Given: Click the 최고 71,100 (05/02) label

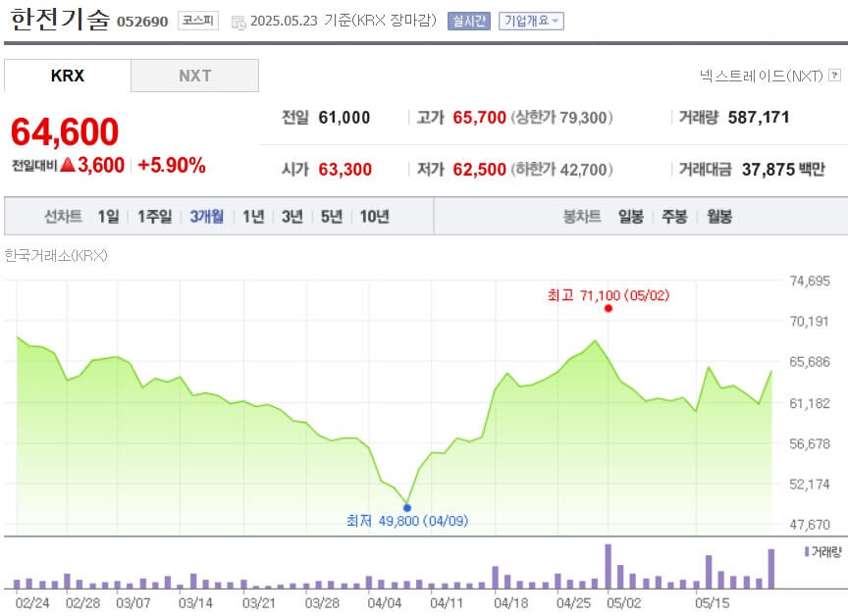Looking at the screenshot, I should point(609,295).
